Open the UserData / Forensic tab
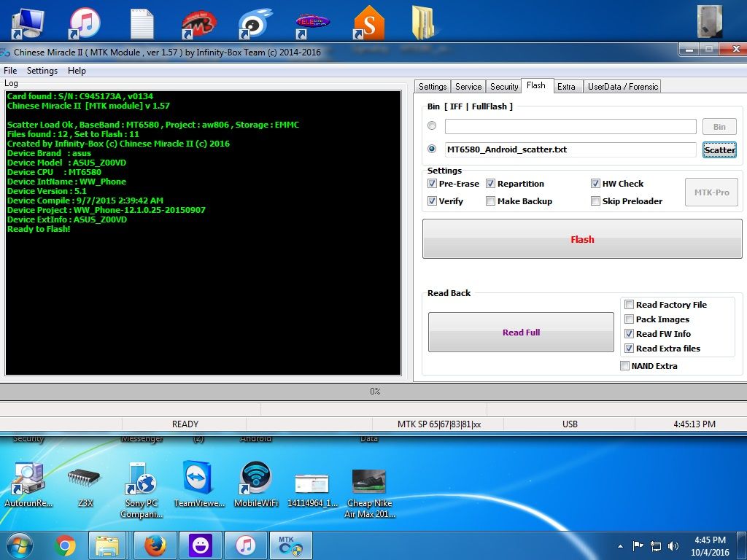This screenshot has width=747, height=560. [x=623, y=86]
